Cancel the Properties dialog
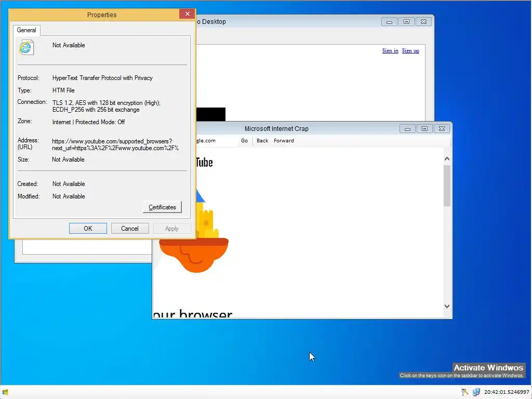The width and height of the screenshot is (532, 399). 130,229
